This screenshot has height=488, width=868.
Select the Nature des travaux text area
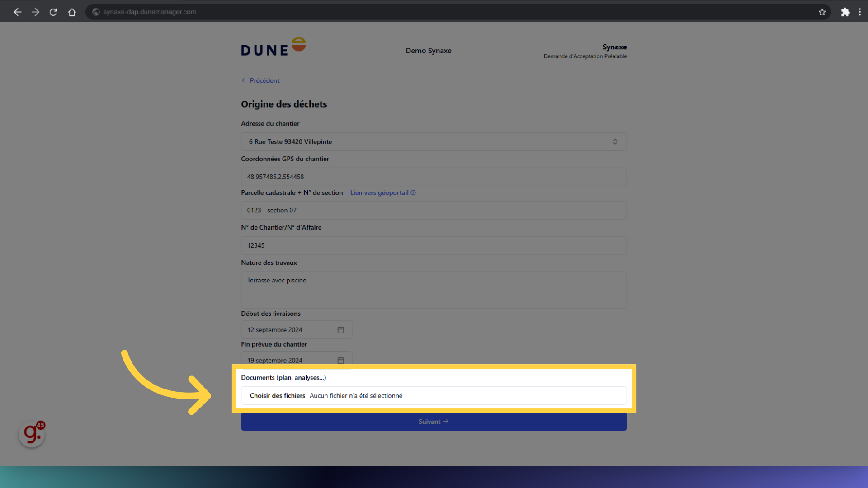tap(433, 289)
